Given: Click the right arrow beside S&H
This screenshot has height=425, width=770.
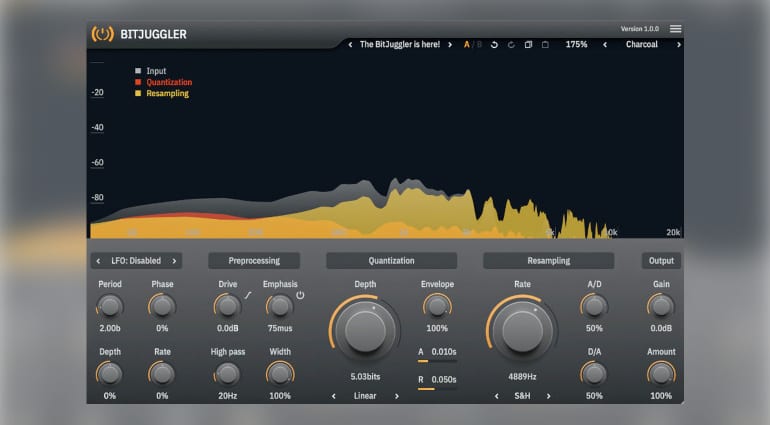Looking at the screenshot, I should coord(549,396).
